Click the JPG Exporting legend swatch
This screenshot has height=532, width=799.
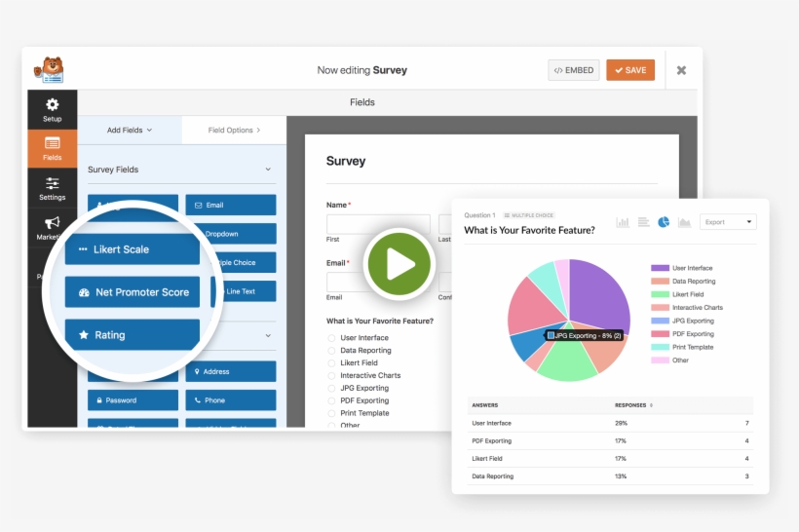660,321
